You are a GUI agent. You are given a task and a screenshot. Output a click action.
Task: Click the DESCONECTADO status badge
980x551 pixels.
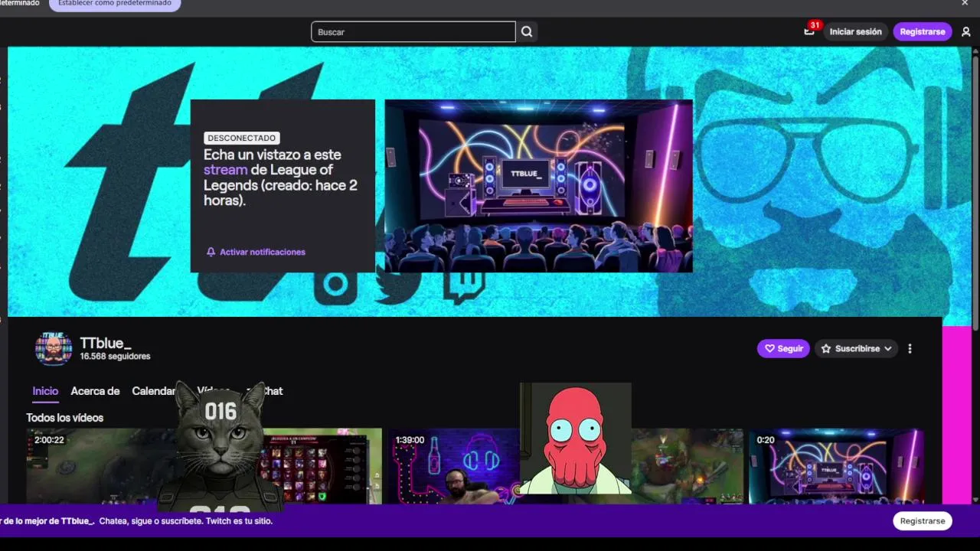tap(241, 138)
